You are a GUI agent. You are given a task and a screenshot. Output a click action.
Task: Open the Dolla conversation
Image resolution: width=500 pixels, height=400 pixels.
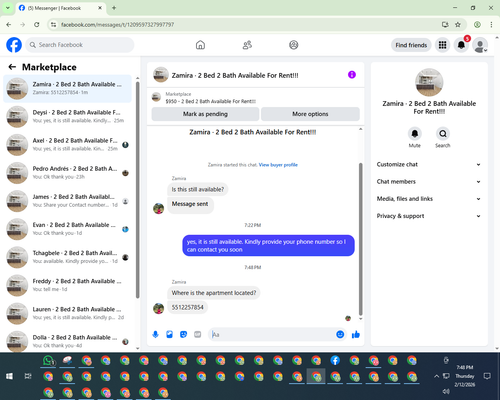(67, 341)
